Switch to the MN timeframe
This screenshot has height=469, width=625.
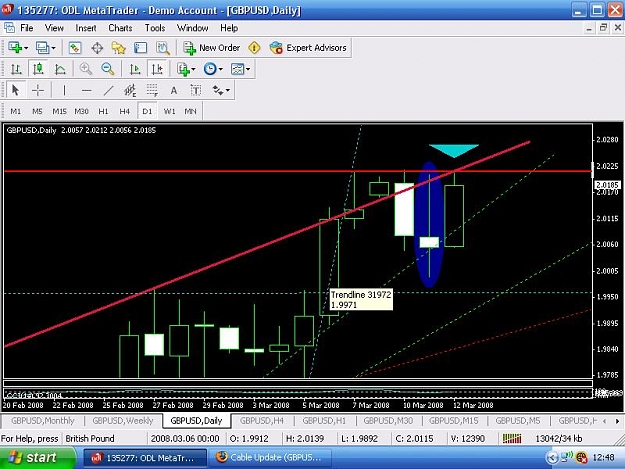pos(191,111)
